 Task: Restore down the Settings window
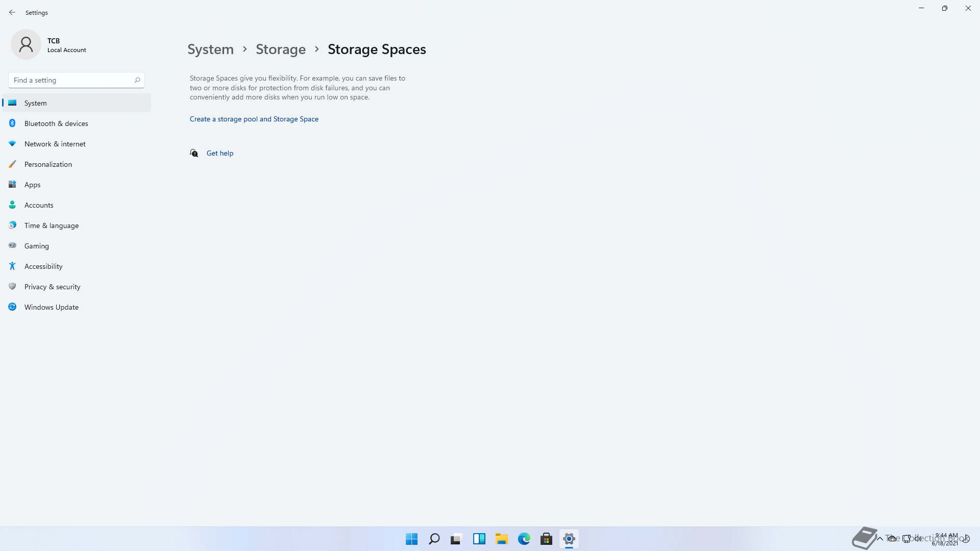coord(945,8)
